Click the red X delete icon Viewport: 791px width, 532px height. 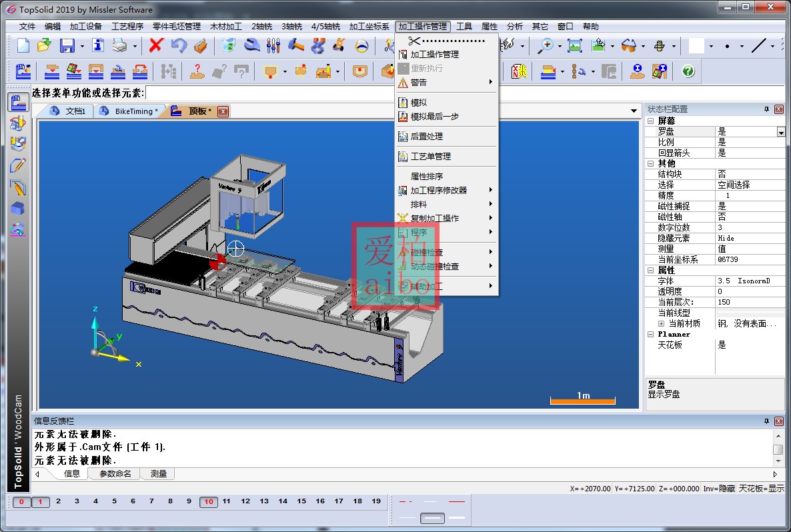click(156, 45)
